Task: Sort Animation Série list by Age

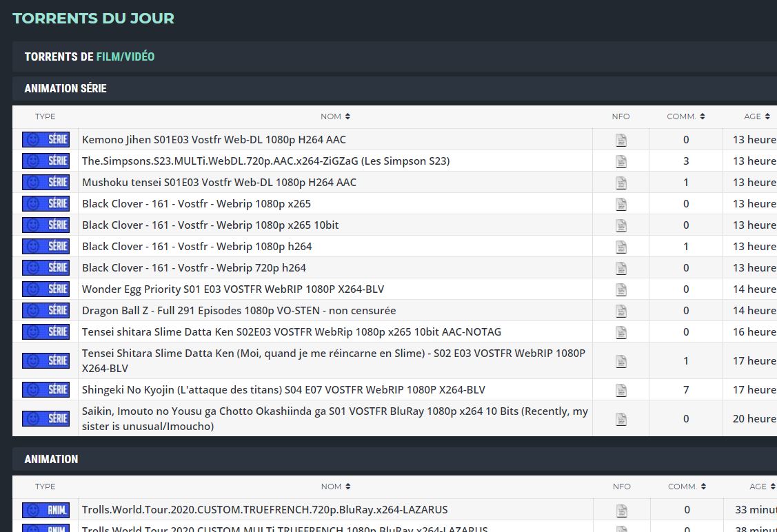Action: (756, 116)
